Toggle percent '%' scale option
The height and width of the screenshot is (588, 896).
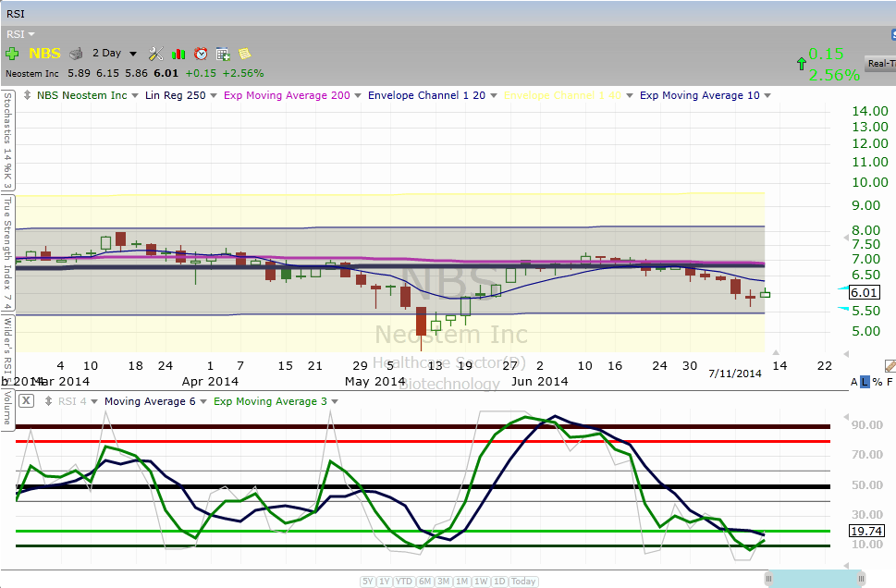coord(876,382)
